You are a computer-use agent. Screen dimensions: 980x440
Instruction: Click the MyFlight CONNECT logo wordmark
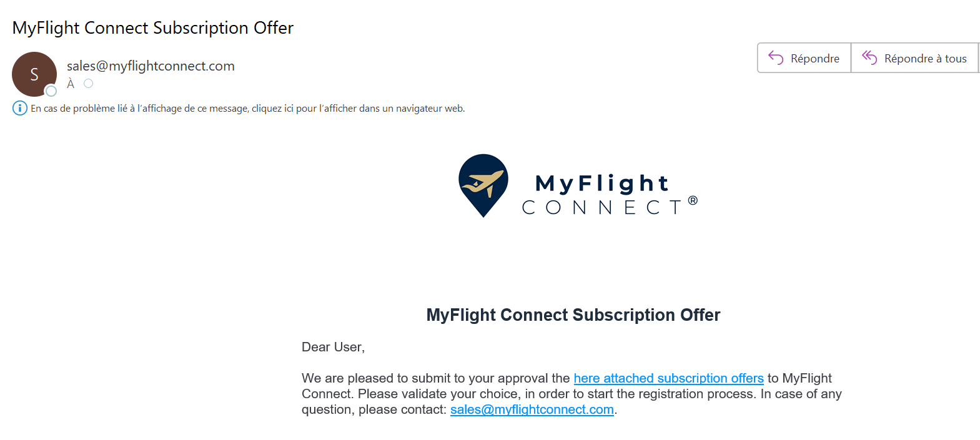click(601, 195)
